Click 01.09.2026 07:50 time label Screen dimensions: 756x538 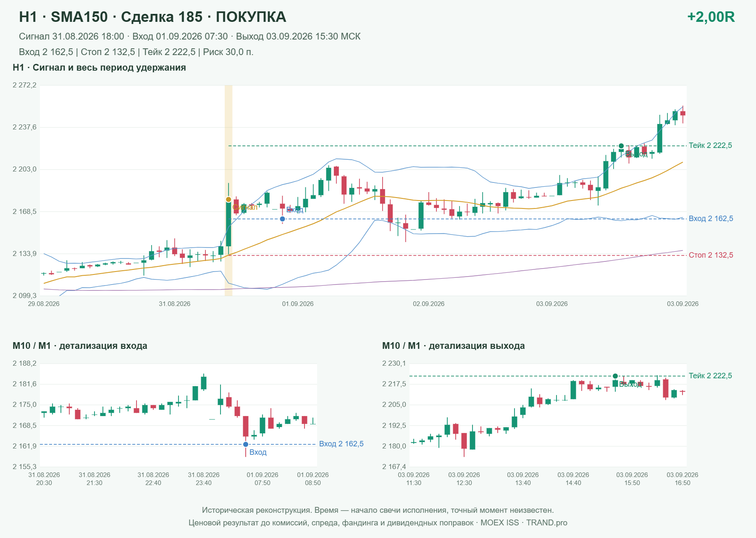pyautogui.click(x=262, y=479)
